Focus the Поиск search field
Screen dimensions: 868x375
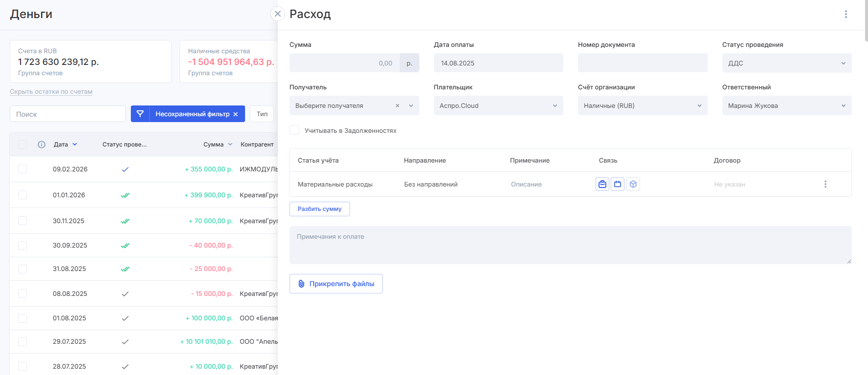68,114
